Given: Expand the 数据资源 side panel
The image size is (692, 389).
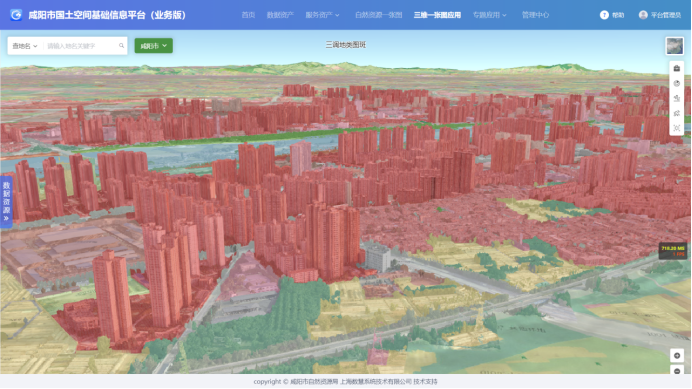Looking at the screenshot, I should click(x=6, y=201).
